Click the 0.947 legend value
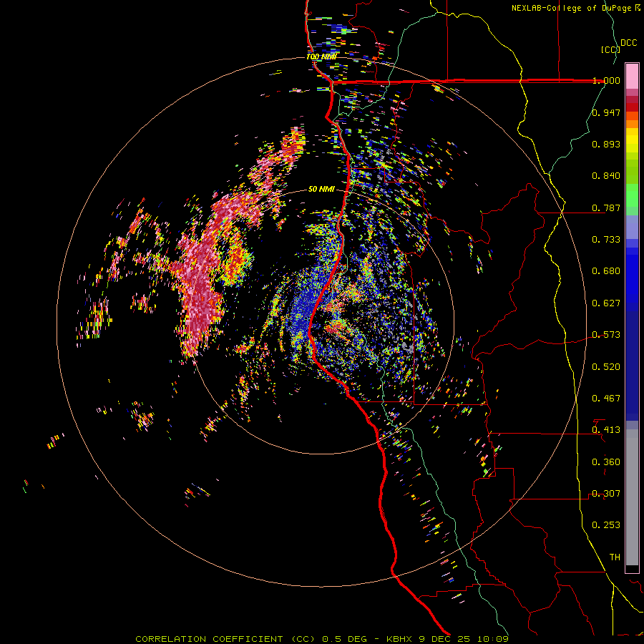644x644 pixels. (x=606, y=112)
